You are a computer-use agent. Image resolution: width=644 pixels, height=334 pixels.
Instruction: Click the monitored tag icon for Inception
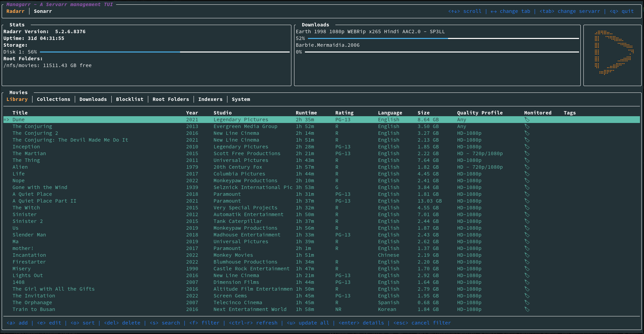527,147
